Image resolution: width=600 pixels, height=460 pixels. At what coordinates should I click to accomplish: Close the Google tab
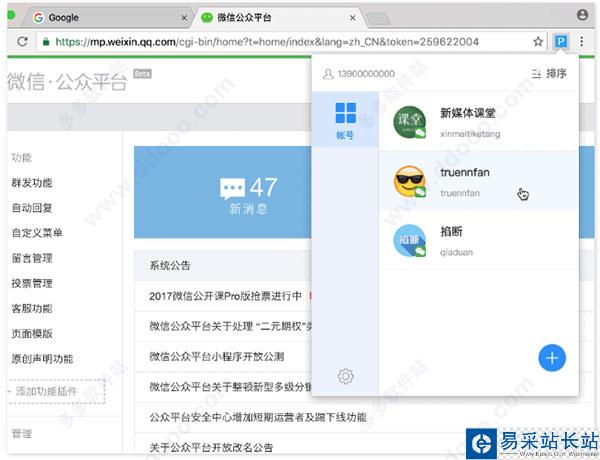pyautogui.click(x=184, y=18)
